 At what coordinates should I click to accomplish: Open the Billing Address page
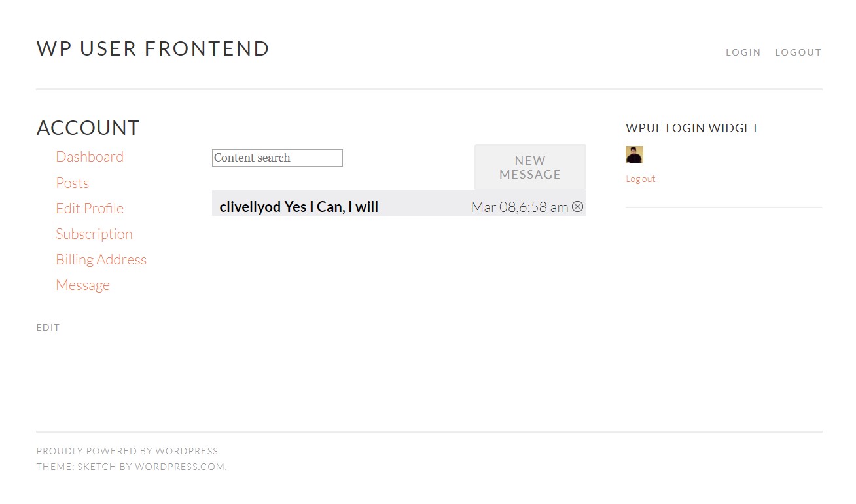tap(101, 259)
